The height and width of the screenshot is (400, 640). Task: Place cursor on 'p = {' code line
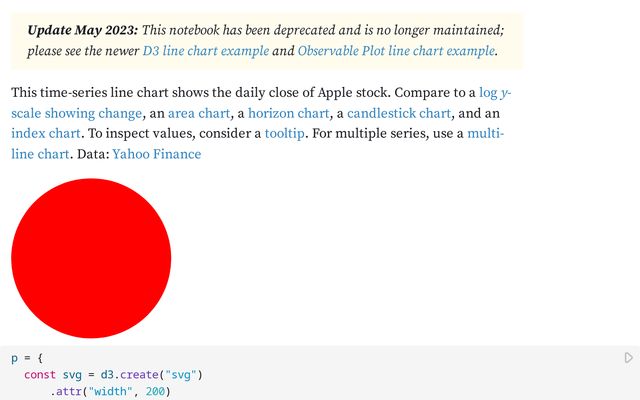tap(27, 358)
